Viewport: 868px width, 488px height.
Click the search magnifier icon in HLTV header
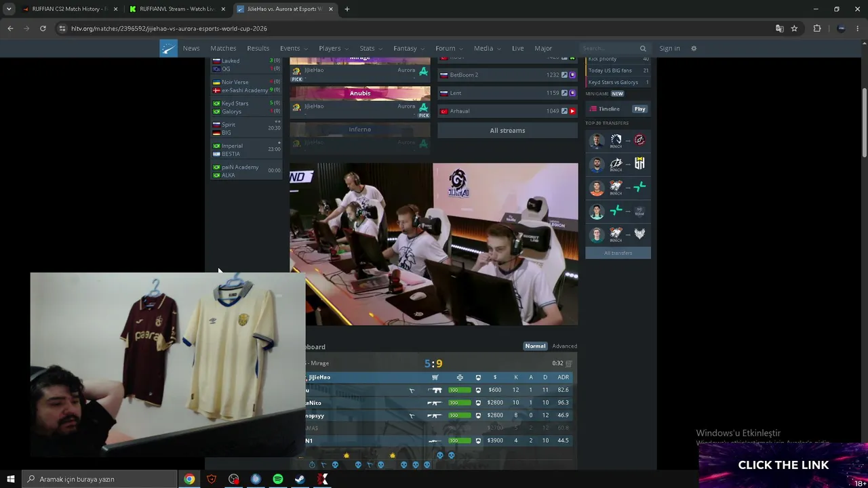[x=643, y=48]
